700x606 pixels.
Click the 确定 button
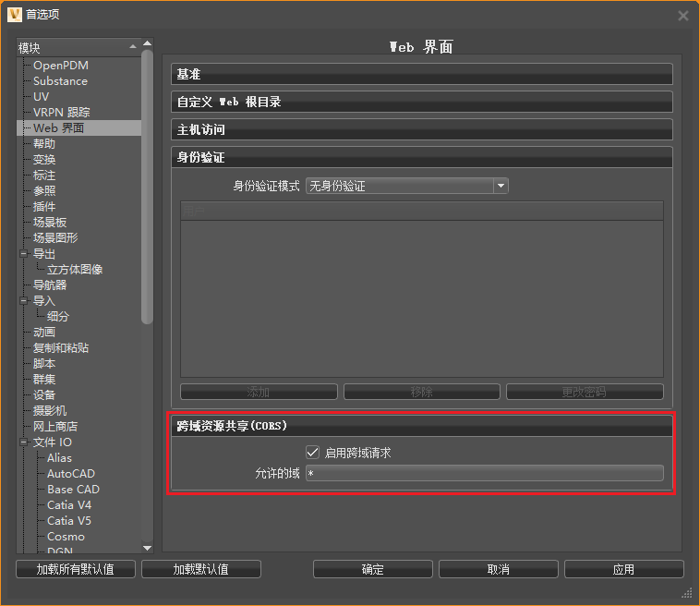373,569
